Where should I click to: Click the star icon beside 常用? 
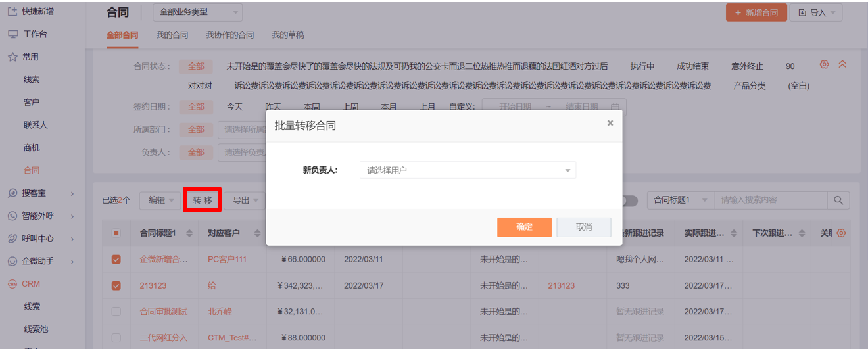12,57
